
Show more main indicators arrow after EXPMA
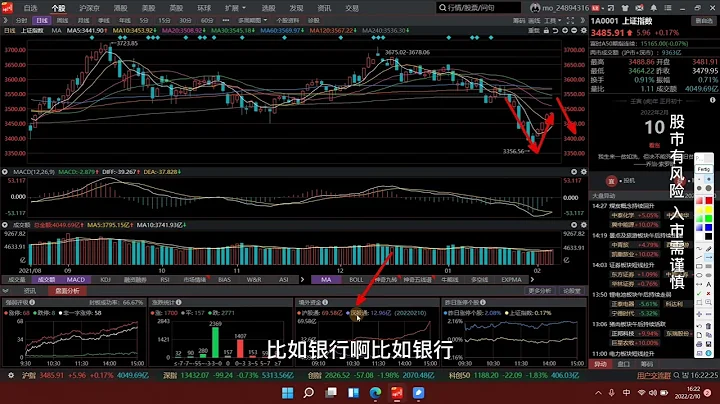[x=532, y=279]
